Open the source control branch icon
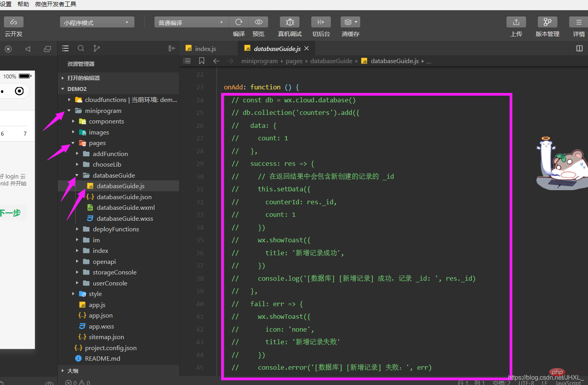588x385 pixels. 96,48
